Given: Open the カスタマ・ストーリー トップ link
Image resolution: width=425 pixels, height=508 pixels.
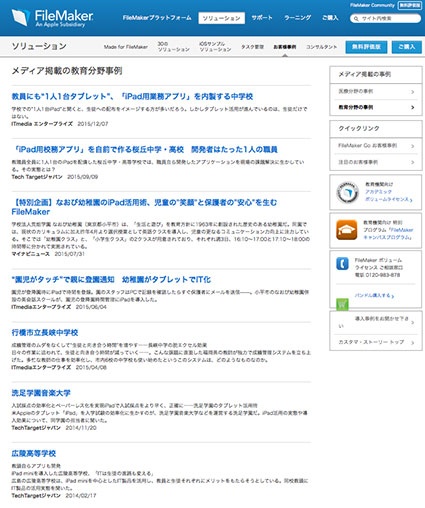Looking at the screenshot, I should tap(371, 342).
